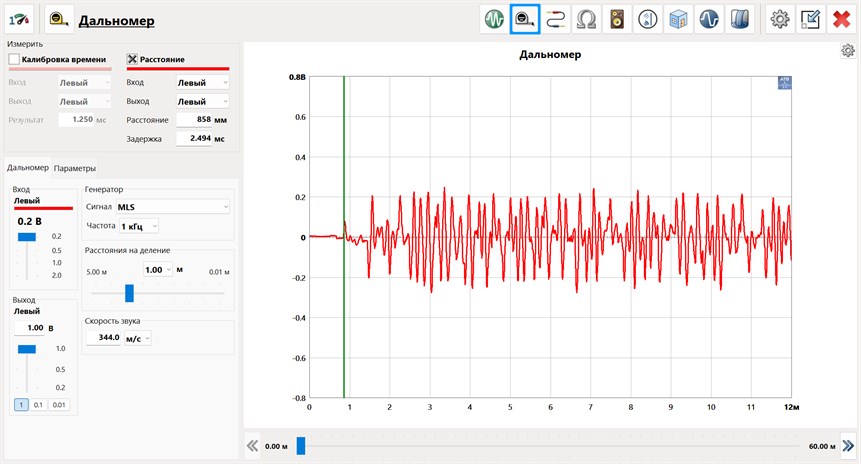Select the Дальномер tab
This screenshot has width=861, height=464.
27,168
